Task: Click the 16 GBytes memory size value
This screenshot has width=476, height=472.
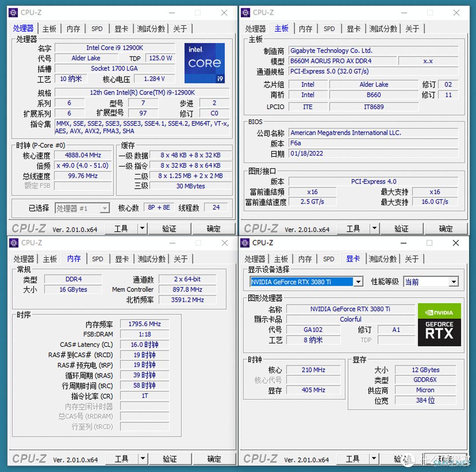Action: 73,289
